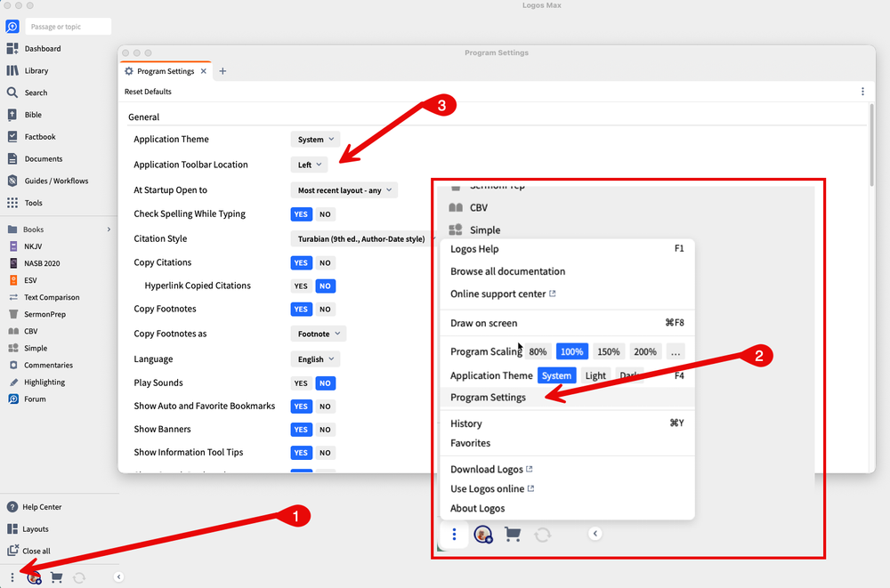Select the Program Settings tab

166,71
